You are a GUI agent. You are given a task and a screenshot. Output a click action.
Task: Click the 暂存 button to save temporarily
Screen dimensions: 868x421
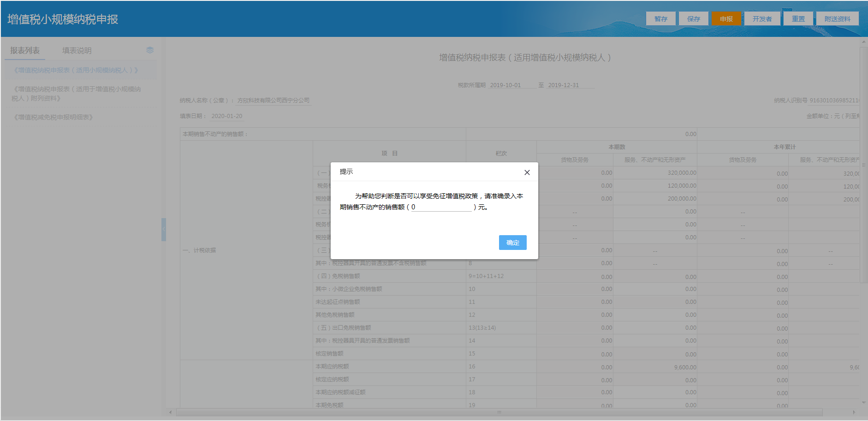click(660, 18)
